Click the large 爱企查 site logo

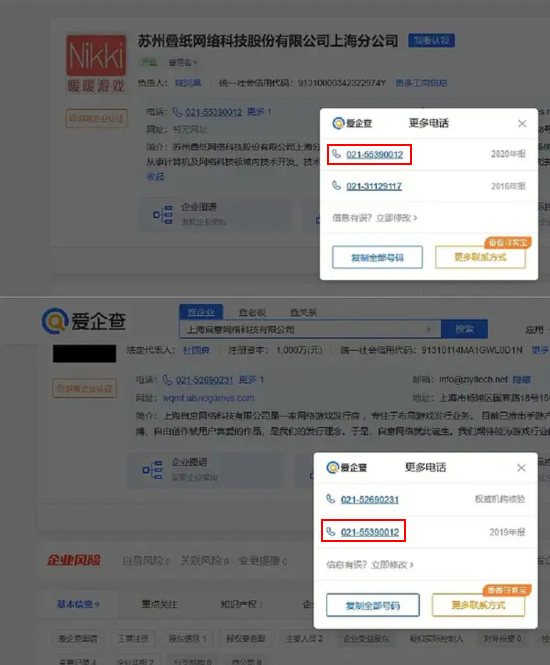point(84,321)
